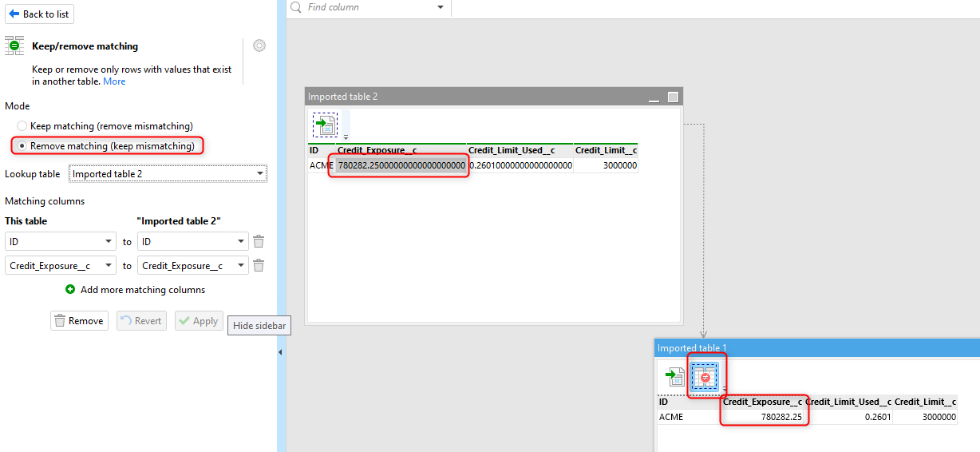Collapse sidebar using the arrow handle
The image size is (980, 452).
280,351
